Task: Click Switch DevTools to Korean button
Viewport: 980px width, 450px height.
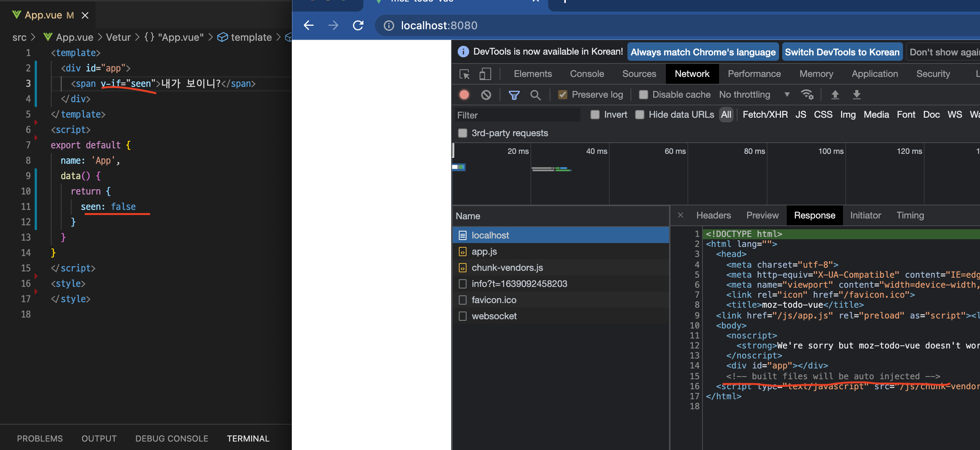Action: [842, 52]
